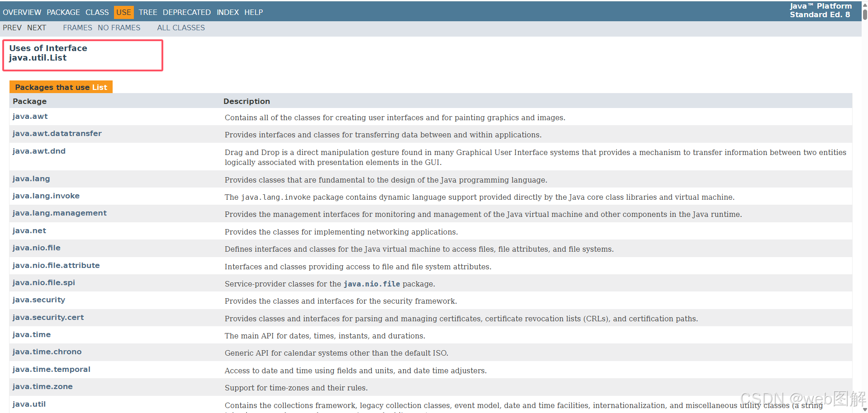Click the 'Packages that use List' caption tab
The width and height of the screenshot is (868, 413).
tap(61, 87)
